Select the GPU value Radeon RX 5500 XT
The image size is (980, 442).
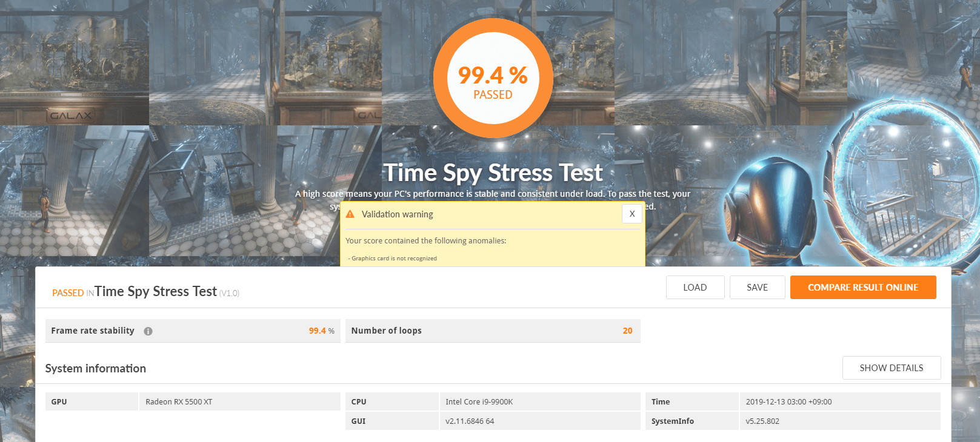(179, 402)
